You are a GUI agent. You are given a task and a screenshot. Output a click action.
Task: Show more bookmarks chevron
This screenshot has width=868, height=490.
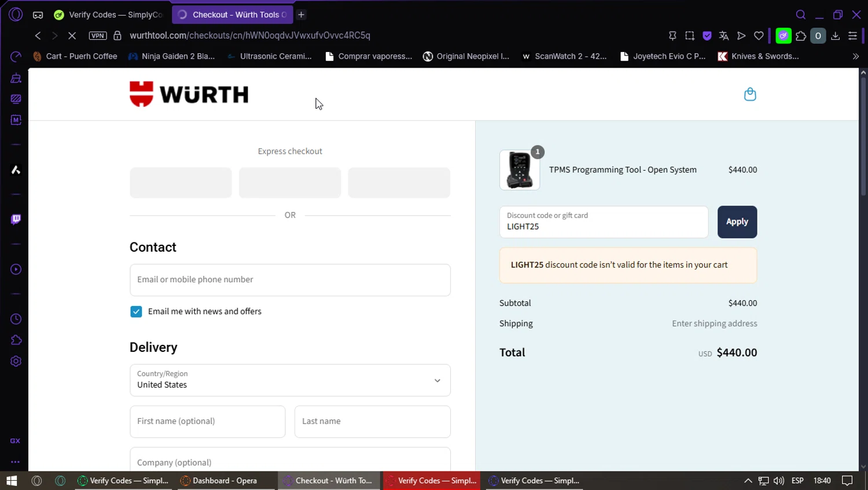click(x=856, y=56)
